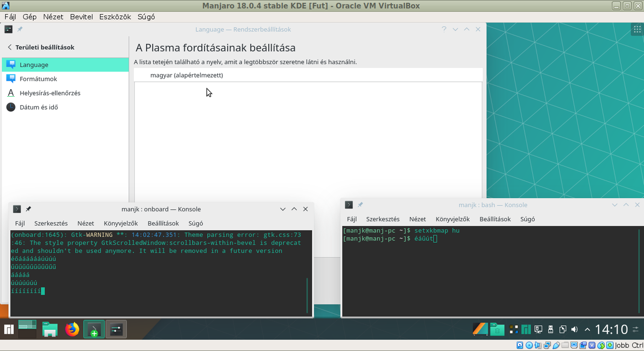Click the help question mark in settings titlebar
The width and height of the screenshot is (644, 351).
pyautogui.click(x=444, y=29)
